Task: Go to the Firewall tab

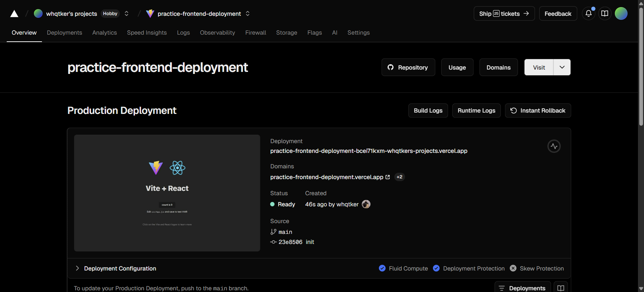Action: click(256, 33)
